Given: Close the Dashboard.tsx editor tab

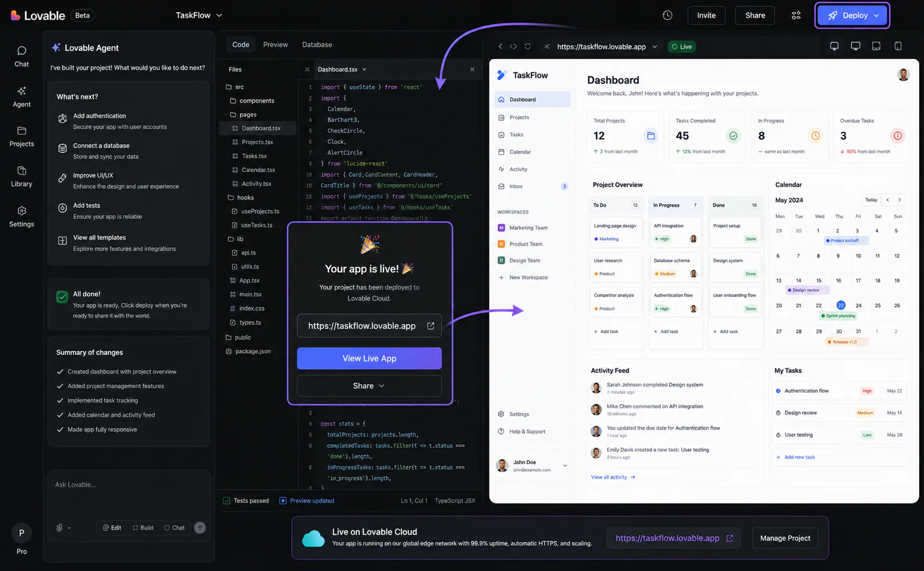Looking at the screenshot, I should pyautogui.click(x=472, y=69).
